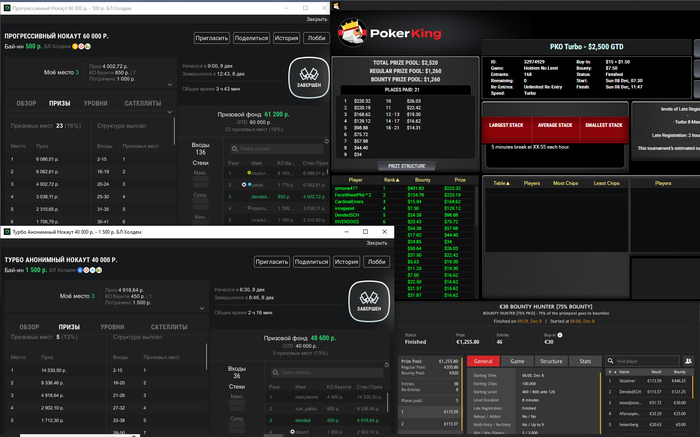Open Уровни tab in Turbo Anonymous window
The height and width of the screenshot is (437, 700).
pos(112,327)
